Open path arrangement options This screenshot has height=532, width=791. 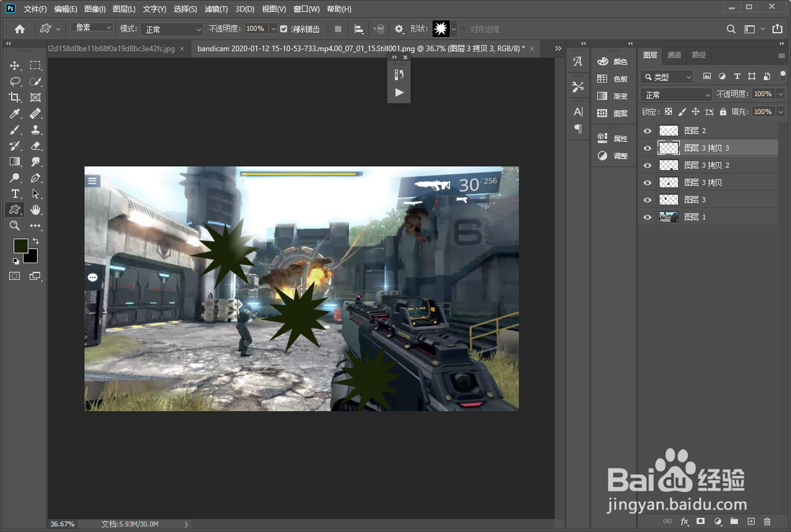[379, 29]
